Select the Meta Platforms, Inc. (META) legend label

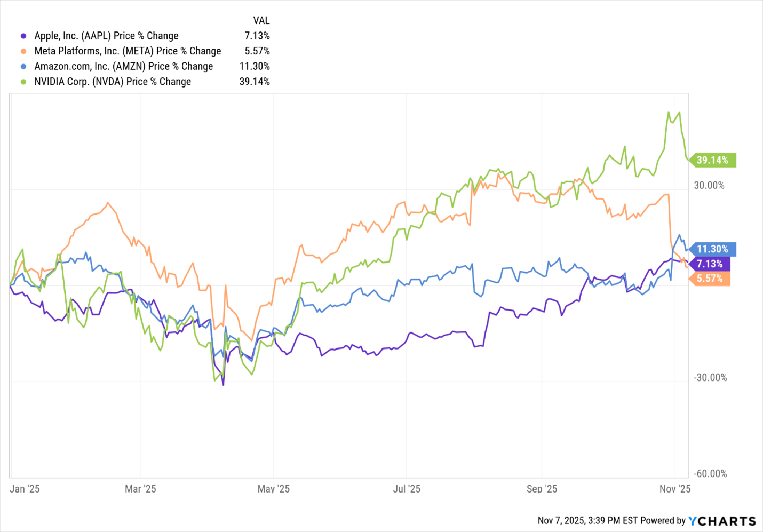coord(128,51)
